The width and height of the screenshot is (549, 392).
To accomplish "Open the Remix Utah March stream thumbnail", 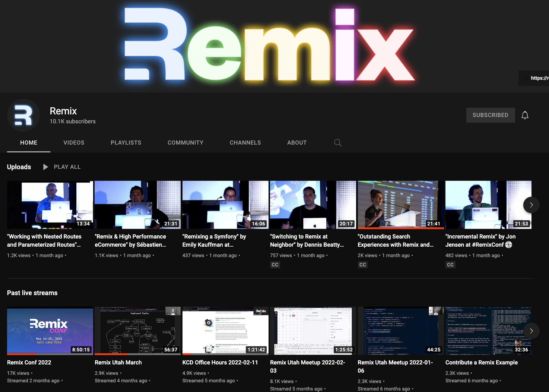I will (137, 331).
